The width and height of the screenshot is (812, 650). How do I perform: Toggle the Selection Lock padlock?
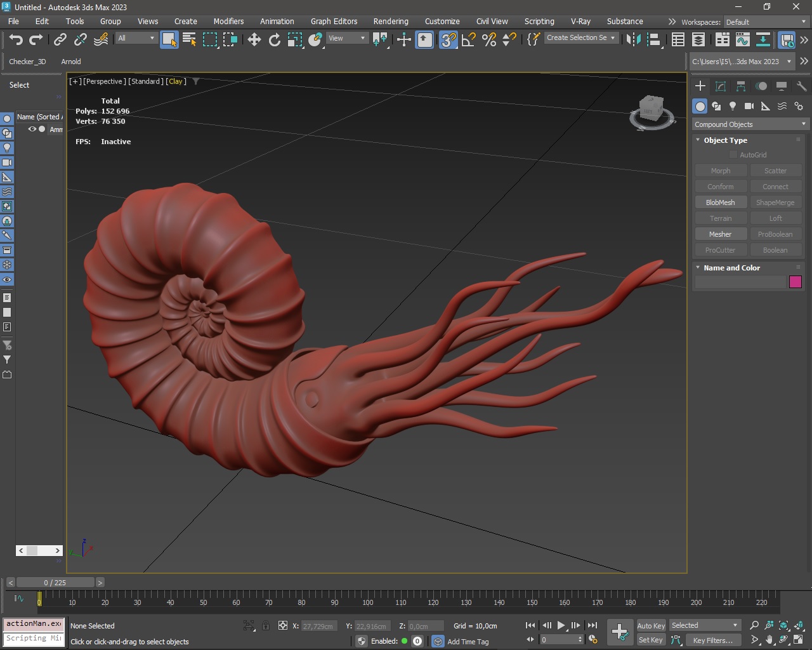pyautogui.click(x=266, y=625)
